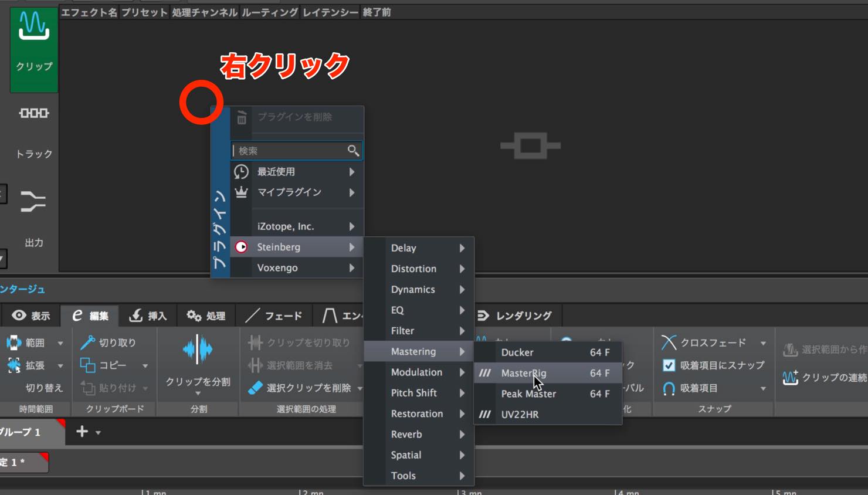868x495 pixels.
Task: Click the recently used clock icon
Action: (241, 172)
